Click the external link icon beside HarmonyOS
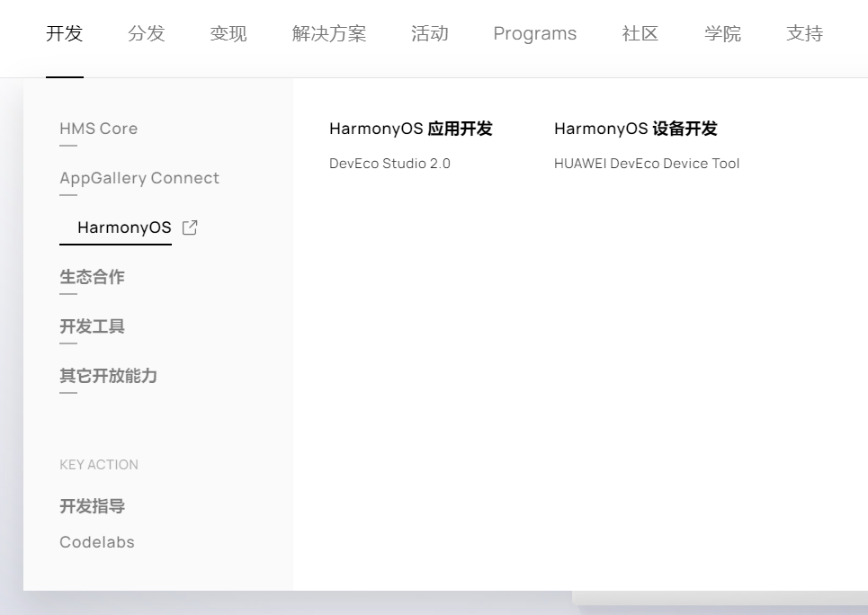 pos(190,227)
